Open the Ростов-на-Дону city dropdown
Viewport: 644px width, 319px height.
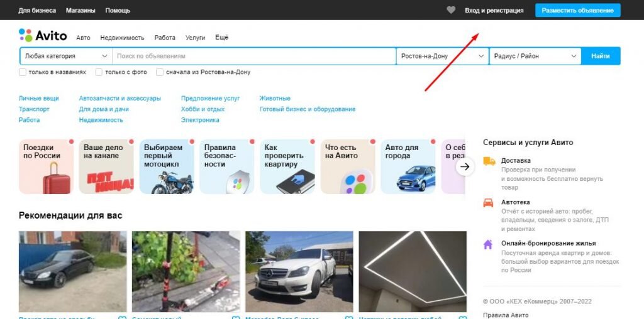click(443, 56)
